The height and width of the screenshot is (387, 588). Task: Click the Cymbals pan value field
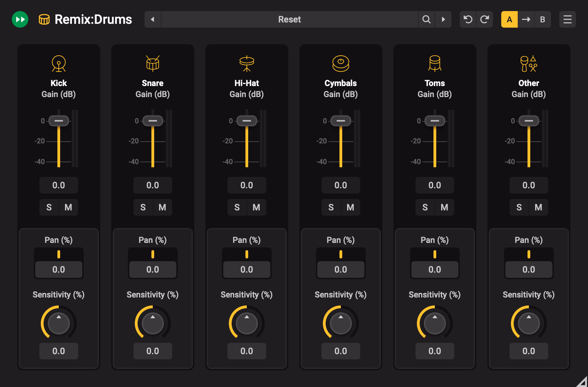pos(341,270)
